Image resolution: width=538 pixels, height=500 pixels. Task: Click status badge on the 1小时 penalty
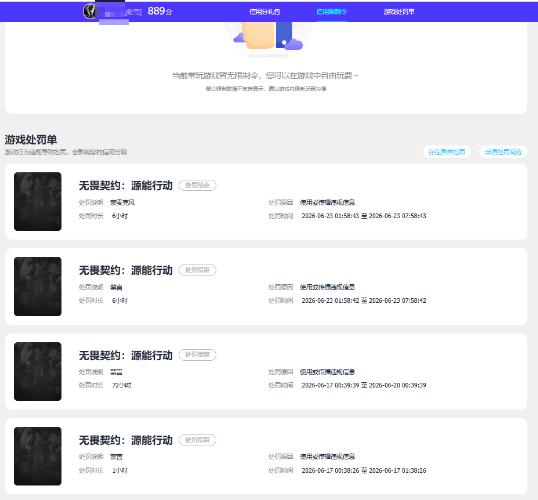[x=197, y=440]
